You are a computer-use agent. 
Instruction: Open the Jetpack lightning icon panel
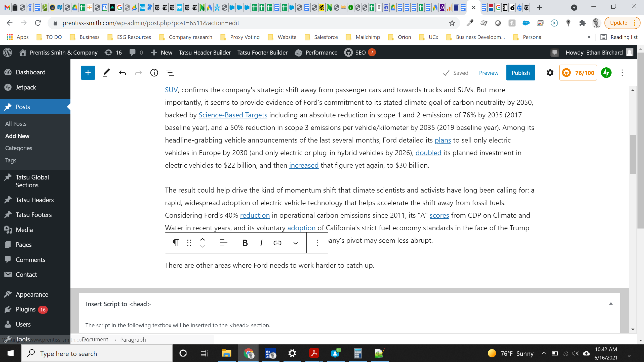click(x=606, y=73)
